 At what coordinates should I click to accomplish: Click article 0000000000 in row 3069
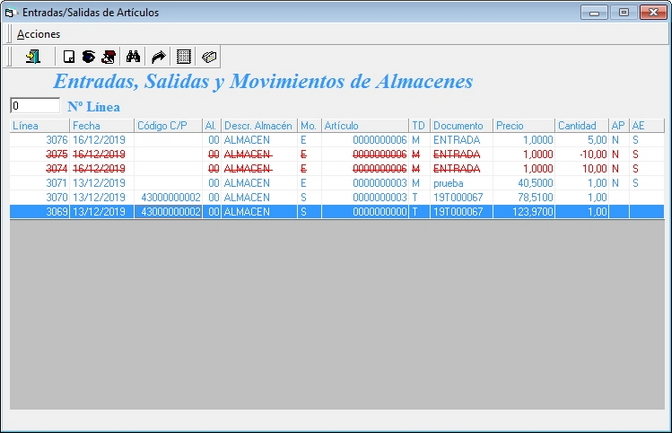tap(365, 212)
